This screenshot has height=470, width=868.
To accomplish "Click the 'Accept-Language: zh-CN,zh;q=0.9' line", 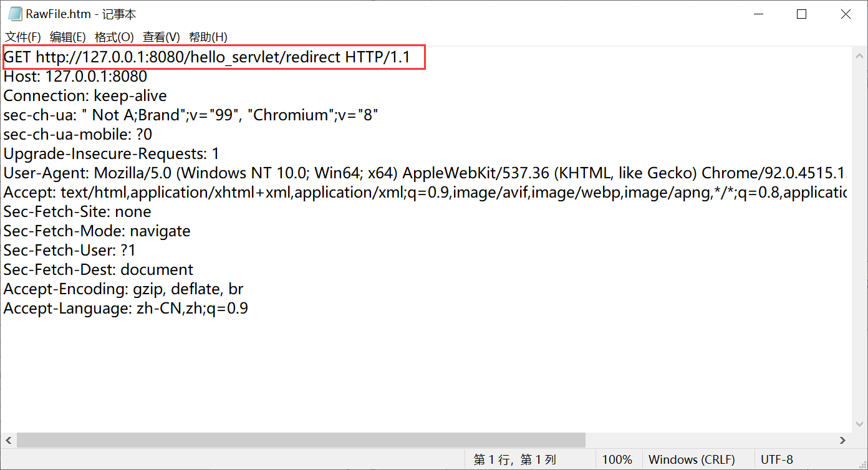I will coord(126,309).
